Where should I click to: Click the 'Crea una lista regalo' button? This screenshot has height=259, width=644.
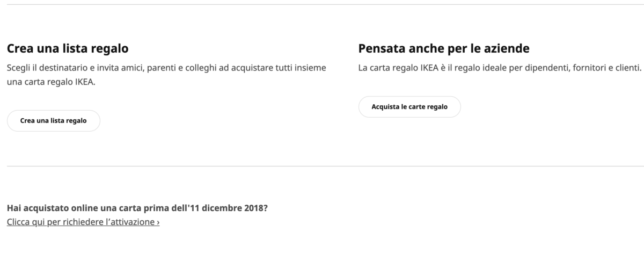pyautogui.click(x=53, y=121)
